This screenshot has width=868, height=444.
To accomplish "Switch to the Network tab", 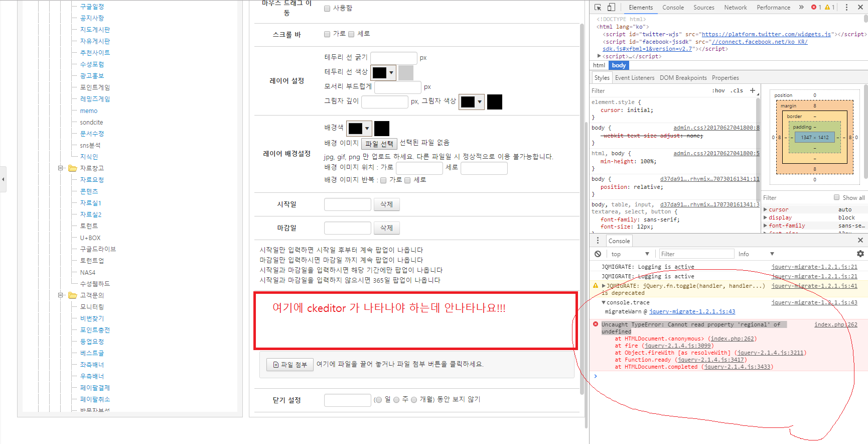I will [735, 8].
